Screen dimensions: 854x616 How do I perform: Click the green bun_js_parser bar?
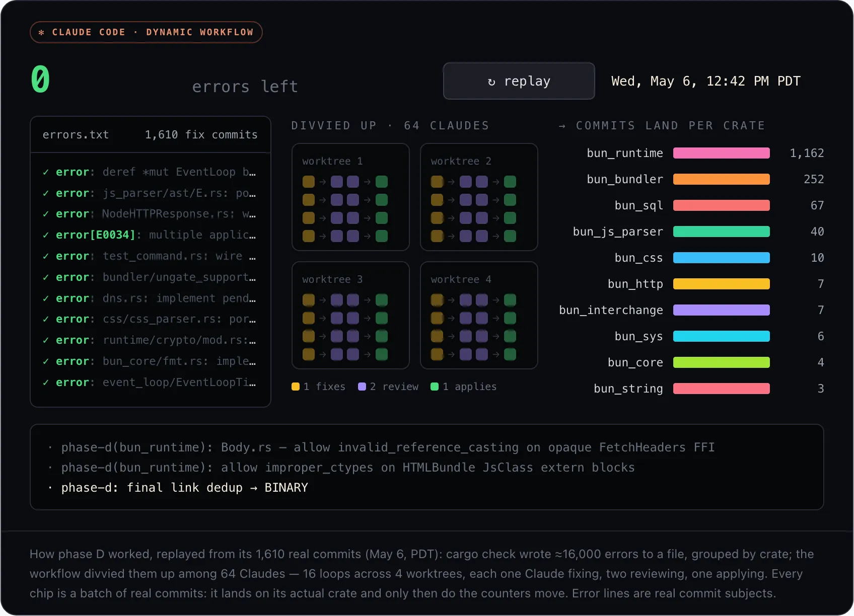pyautogui.click(x=722, y=232)
